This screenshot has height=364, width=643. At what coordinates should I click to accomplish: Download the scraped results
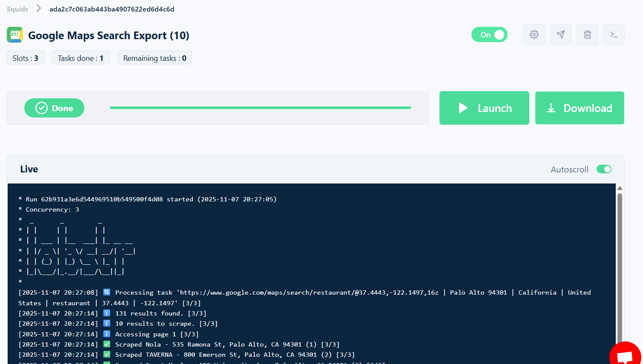click(x=580, y=108)
